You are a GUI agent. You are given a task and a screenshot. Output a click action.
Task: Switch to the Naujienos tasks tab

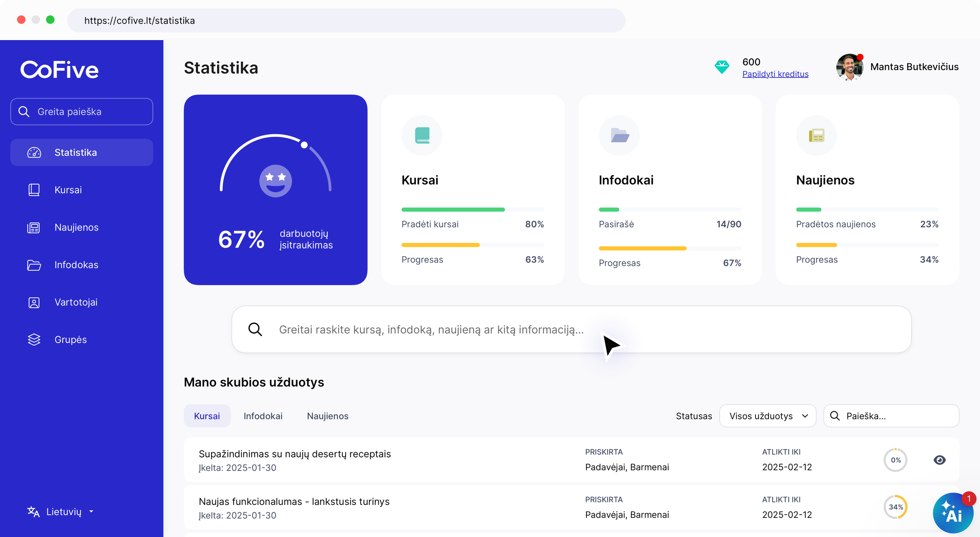point(328,416)
